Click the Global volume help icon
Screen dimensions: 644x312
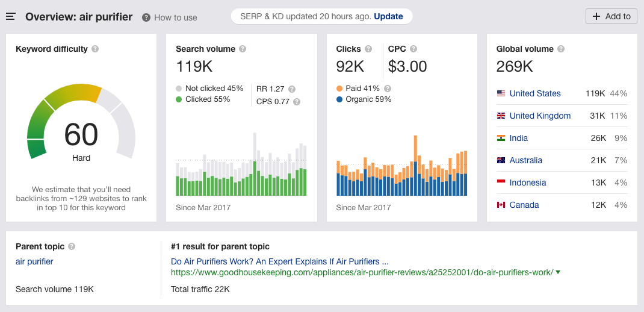pos(561,49)
